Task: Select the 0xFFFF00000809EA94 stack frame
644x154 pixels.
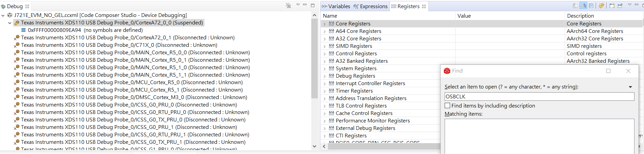Action: 54,30
